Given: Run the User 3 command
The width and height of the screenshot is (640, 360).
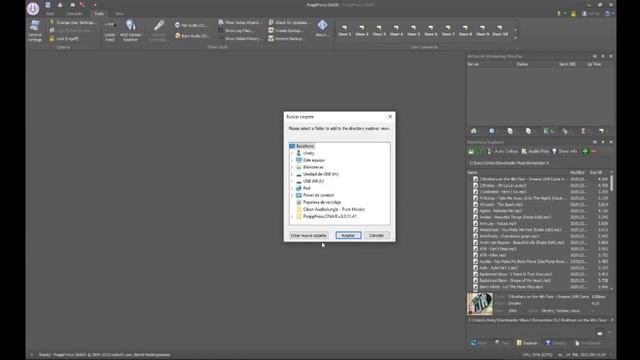Looking at the screenshot, I should click(x=379, y=31).
